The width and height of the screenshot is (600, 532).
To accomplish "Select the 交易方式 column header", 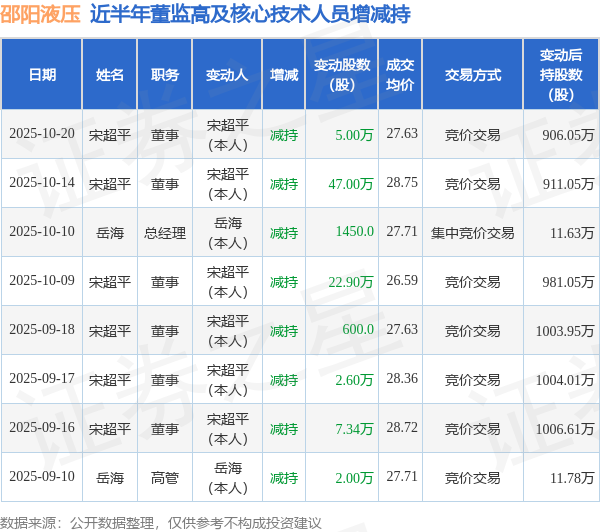I will click(473, 75).
